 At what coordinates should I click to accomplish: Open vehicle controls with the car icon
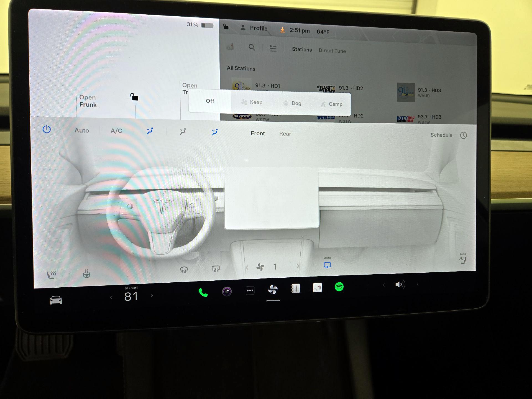pos(55,299)
